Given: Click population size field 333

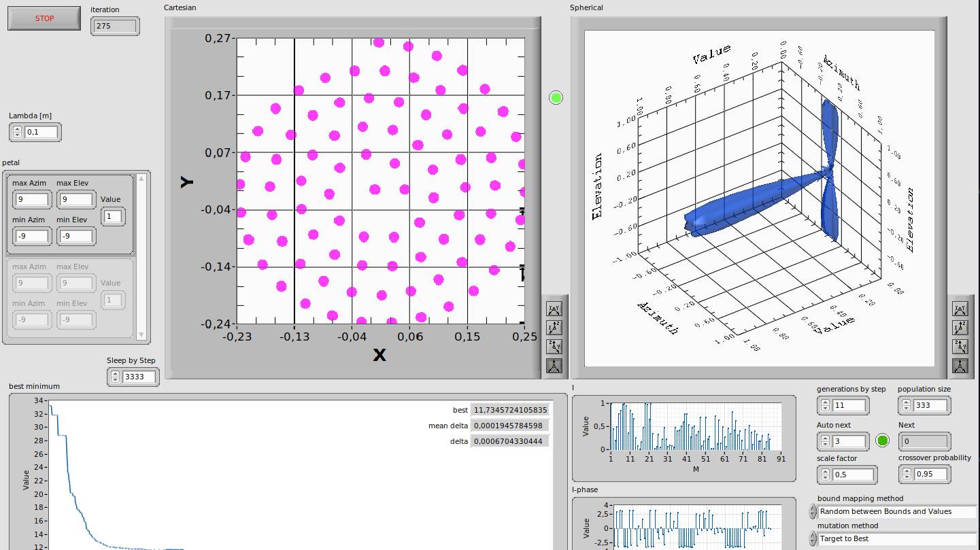Looking at the screenshot, I should tap(930, 405).
